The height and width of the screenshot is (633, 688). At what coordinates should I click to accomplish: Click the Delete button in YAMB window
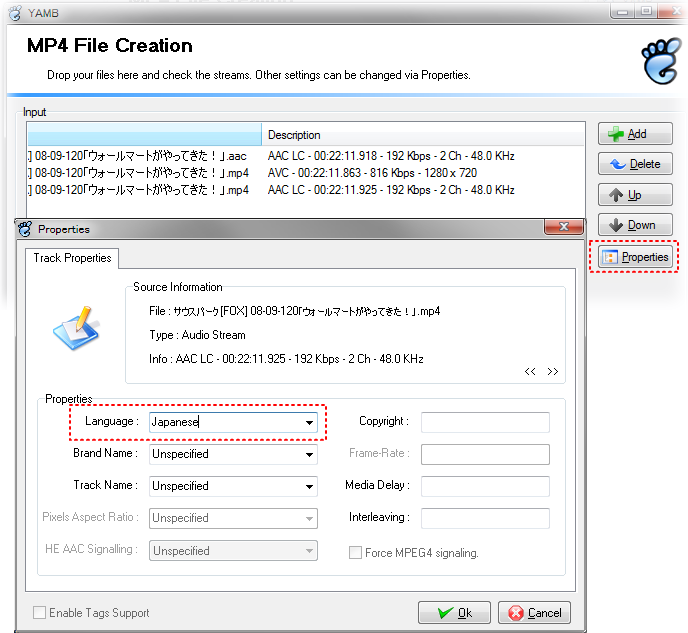click(x=635, y=164)
